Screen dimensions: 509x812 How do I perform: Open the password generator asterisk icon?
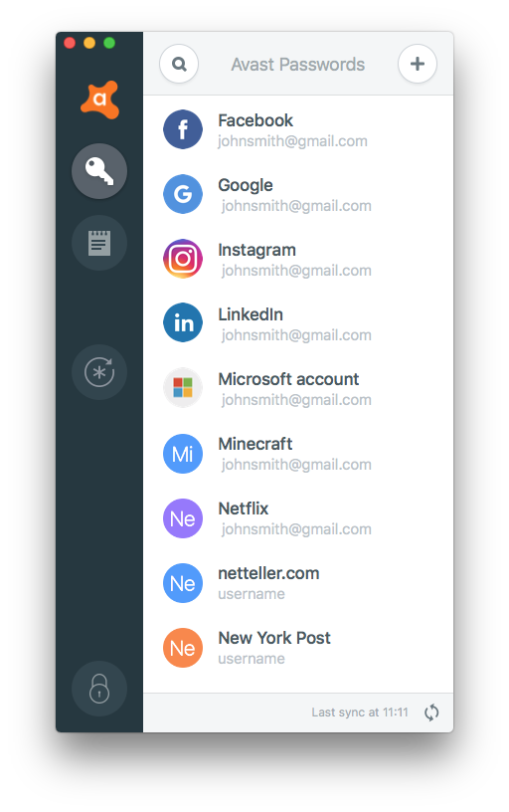(x=99, y=372)
